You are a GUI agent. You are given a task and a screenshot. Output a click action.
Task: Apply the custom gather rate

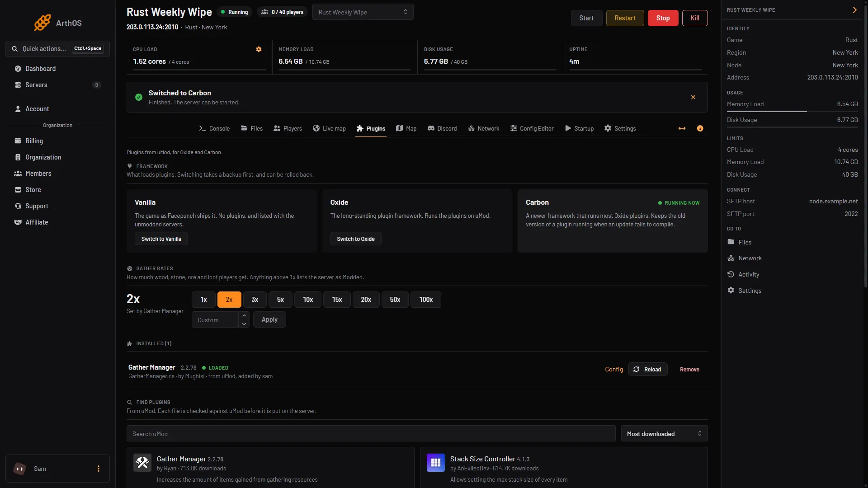(269, 319)
